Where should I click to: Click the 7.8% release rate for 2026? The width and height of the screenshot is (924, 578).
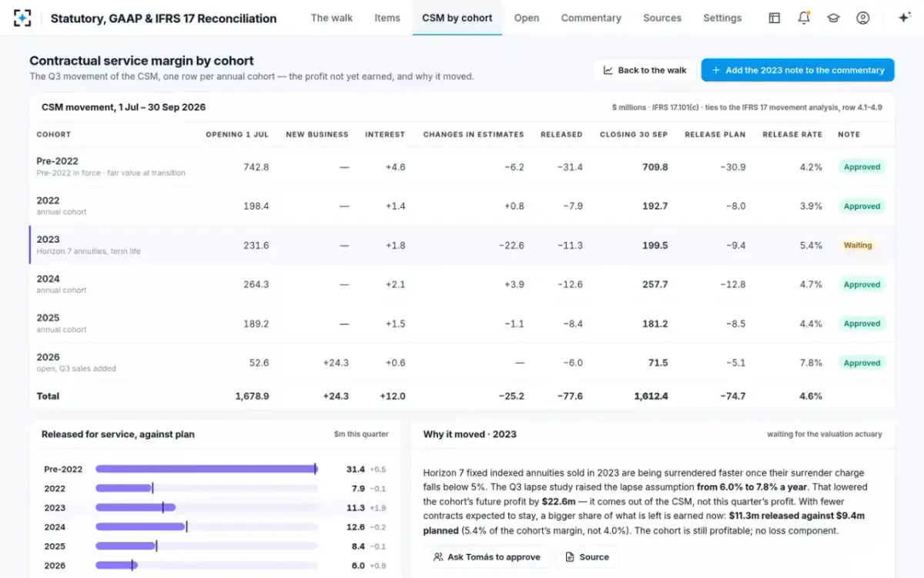tap(810, 363)
